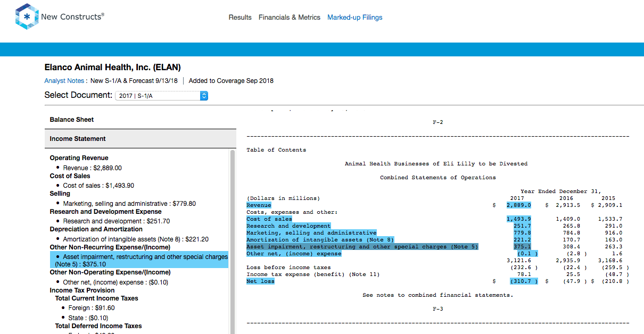Click highlighted 'Research and development' filing row label
Viewport: 644px width, 334px height.
click(x=288, y=226)
